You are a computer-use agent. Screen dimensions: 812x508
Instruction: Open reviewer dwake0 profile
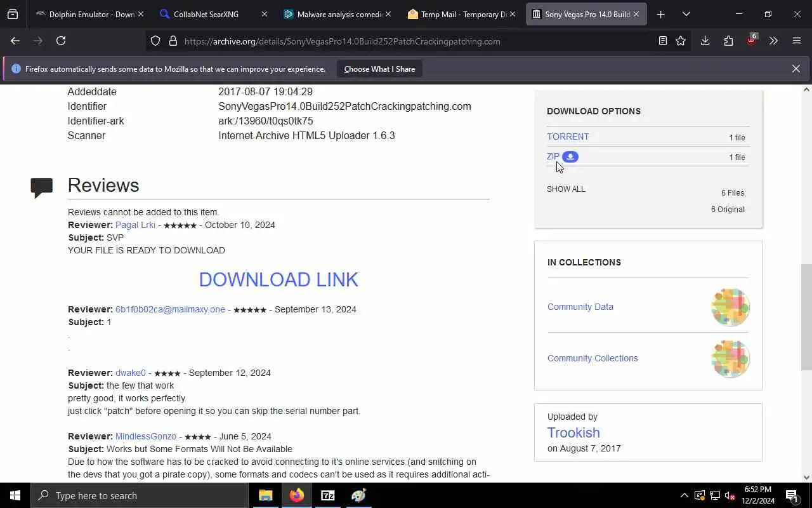(x=131, y=373)
